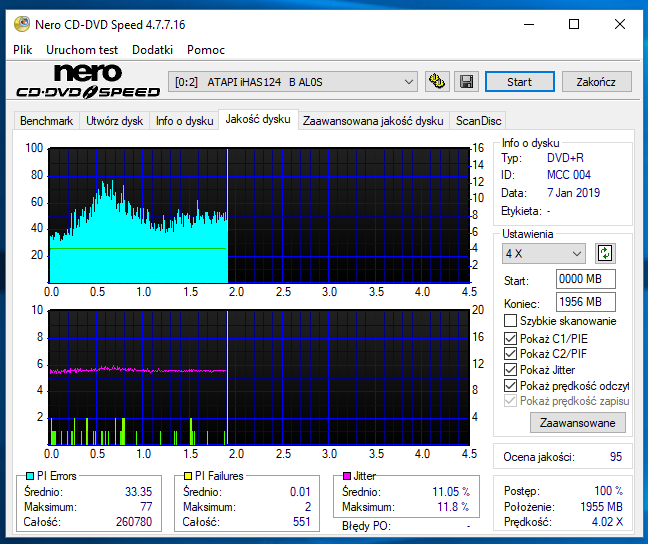Click the magenta Jitter color swatch

[x=347, y=476]
